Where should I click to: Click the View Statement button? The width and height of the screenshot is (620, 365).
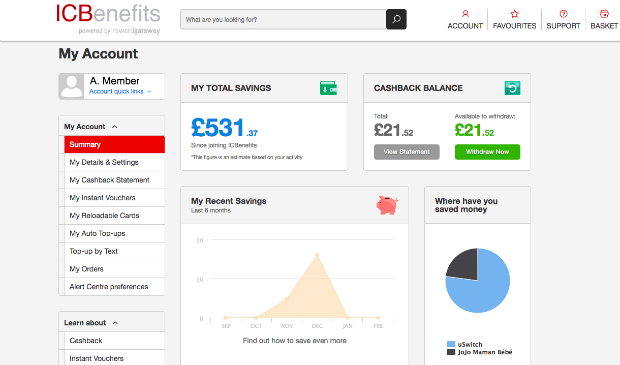(x=406, y=152)
